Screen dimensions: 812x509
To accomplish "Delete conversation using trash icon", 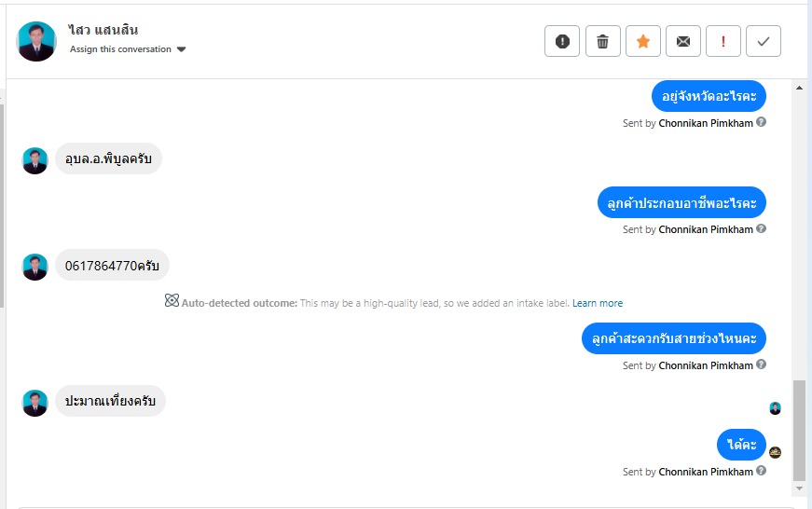I will pos(603,41).
